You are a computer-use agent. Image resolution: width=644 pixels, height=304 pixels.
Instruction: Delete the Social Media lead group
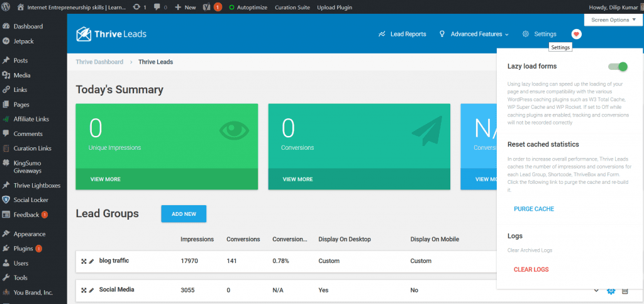625,290
